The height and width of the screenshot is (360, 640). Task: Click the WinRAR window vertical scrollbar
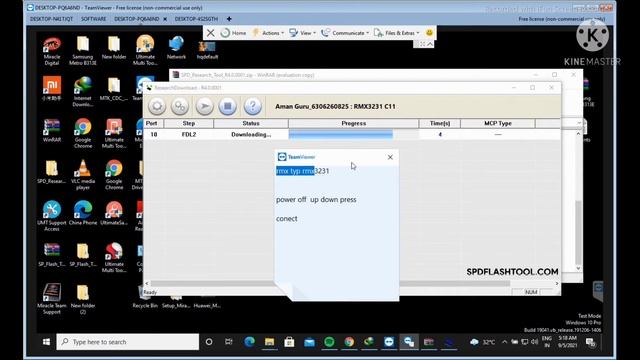tap(578, 233)
